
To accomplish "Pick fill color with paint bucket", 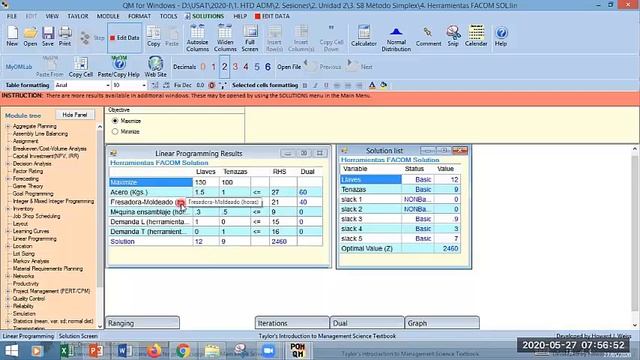I will click(x=384, y=85).
